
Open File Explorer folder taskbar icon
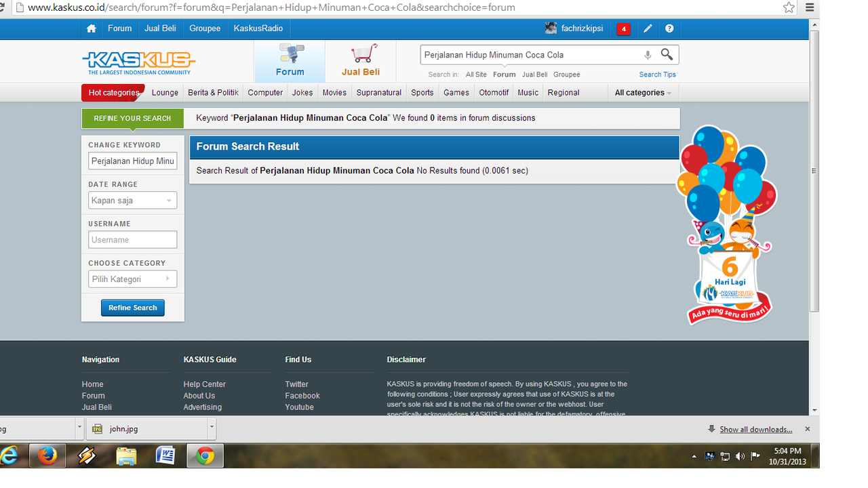coord(126,456)
